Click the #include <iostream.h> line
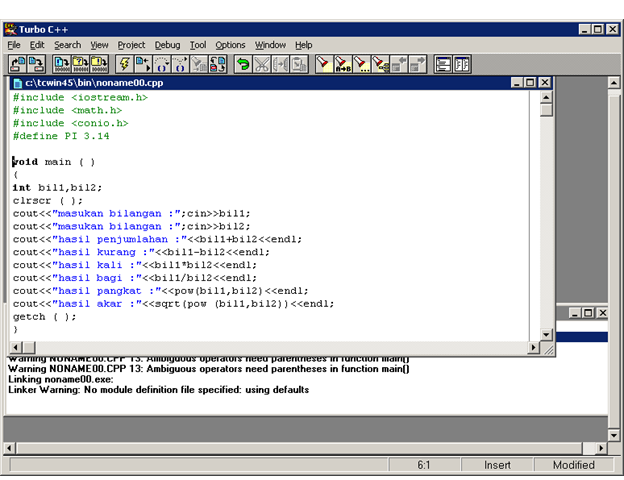The height and width of the screenshot is (480, 624). coord(80,98)
